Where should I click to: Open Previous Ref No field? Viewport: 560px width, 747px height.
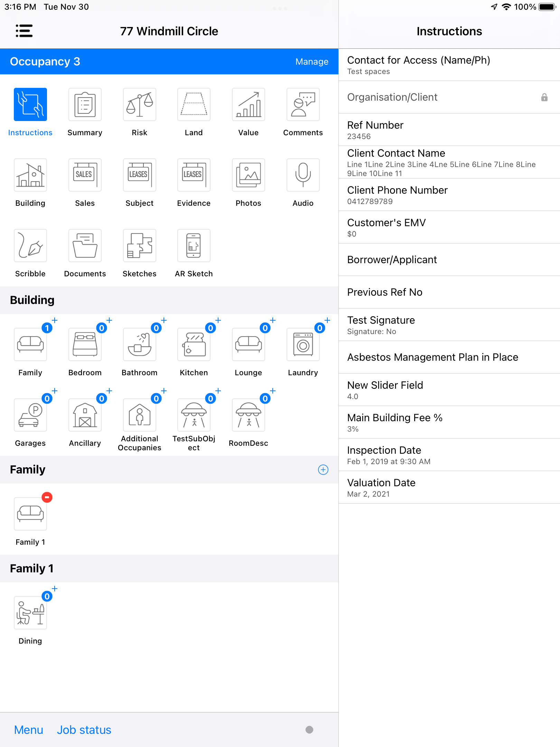[449, 292]
